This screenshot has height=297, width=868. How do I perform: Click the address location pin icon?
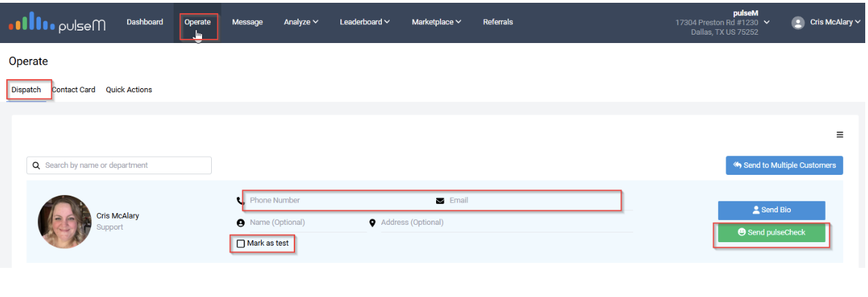pyautogui.click(x=372, y=223)
